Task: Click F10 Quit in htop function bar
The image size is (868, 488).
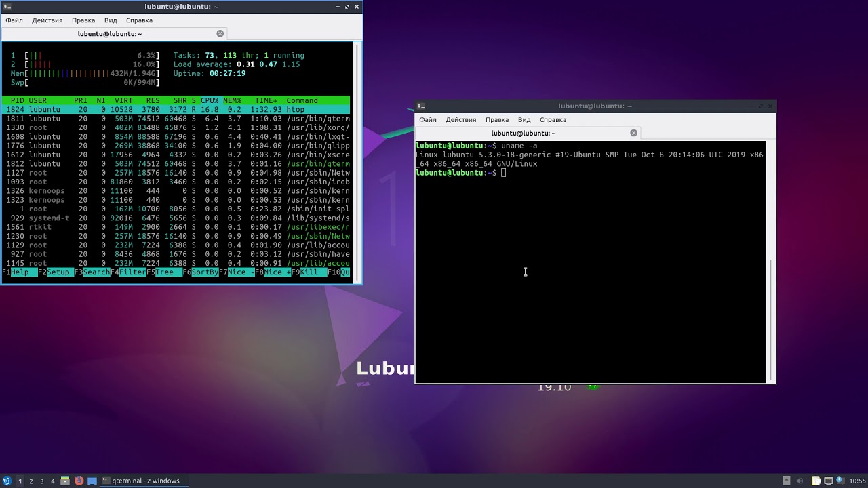Action: 339,272
